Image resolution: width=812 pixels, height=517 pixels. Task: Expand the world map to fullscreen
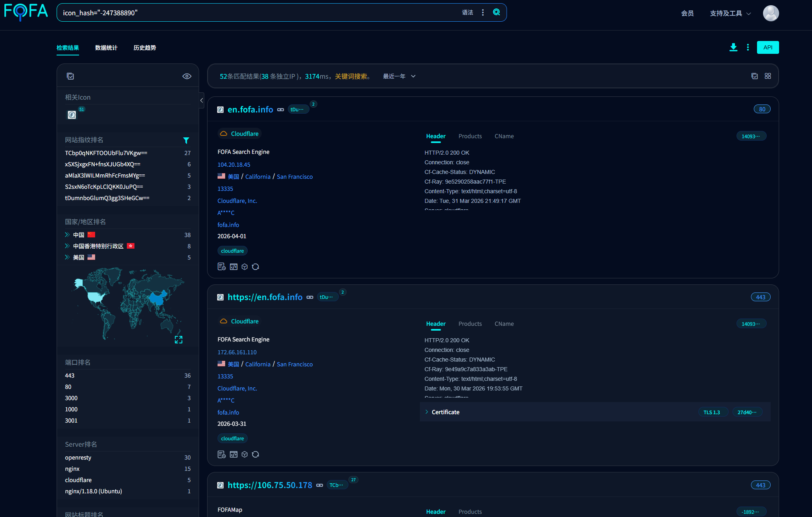pyautogui.click(x=179, y=340)
